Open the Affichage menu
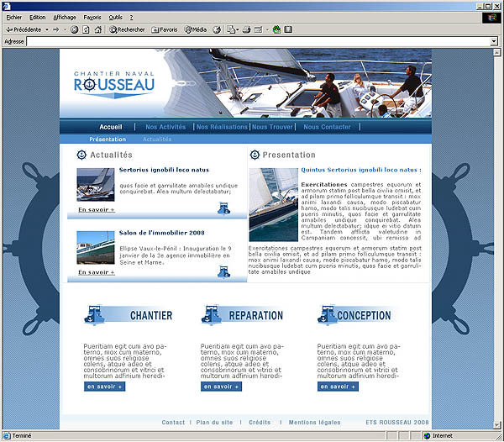Viewport: 504px width, 442px height. coord(65,18)
